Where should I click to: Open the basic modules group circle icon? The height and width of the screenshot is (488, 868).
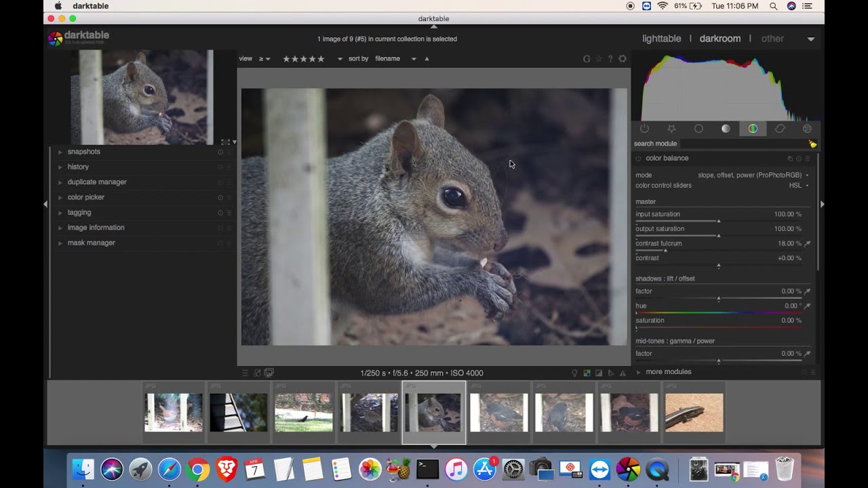click(698, 129)
